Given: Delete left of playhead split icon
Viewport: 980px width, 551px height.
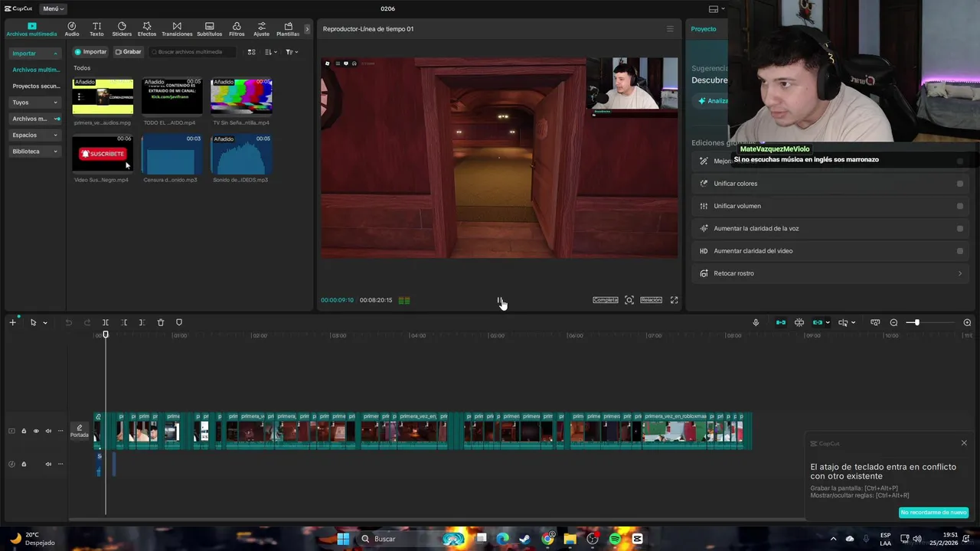Looking at the screenshot, I should point(124,322).
